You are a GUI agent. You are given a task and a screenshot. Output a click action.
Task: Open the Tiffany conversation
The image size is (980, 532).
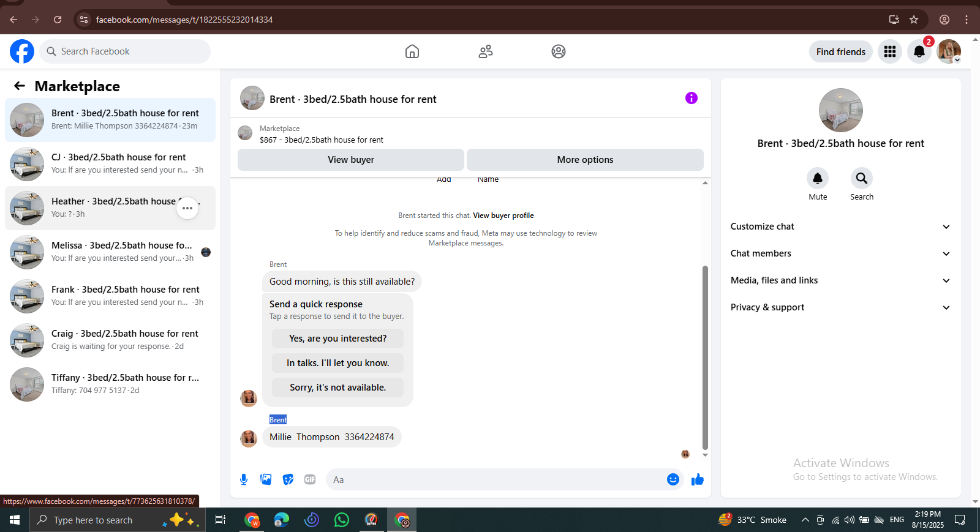pyautogui.click(x=110, y=384)
